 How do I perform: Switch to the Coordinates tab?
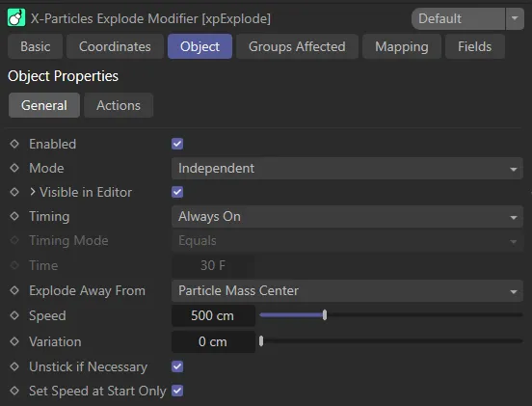(115, 46)
